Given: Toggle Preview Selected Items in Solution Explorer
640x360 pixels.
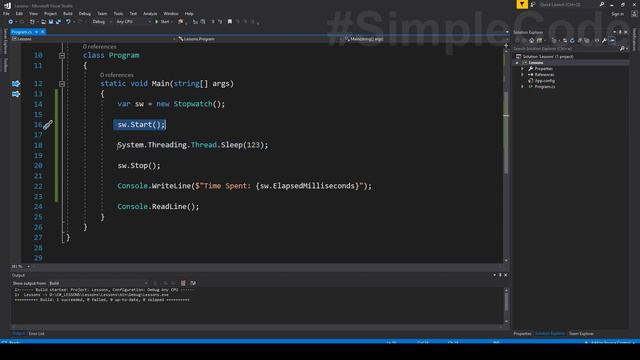Looking at the screenshot, I should [x=612, y=40].
